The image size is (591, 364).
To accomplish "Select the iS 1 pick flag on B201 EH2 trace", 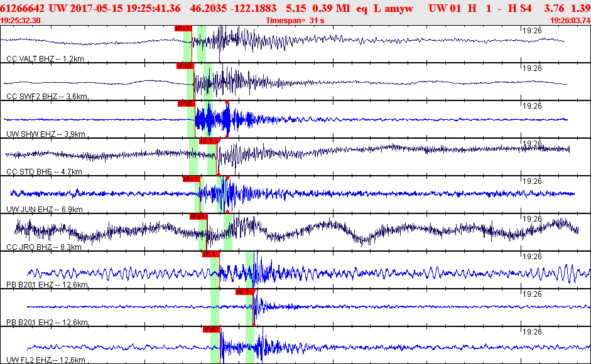I will tap(244, 292).
